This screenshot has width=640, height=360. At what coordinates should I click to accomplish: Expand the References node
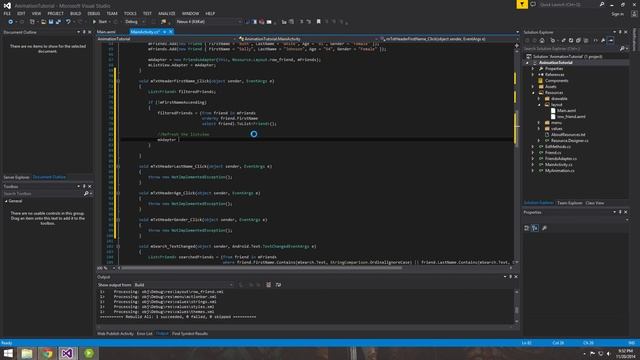pos(533,75)
